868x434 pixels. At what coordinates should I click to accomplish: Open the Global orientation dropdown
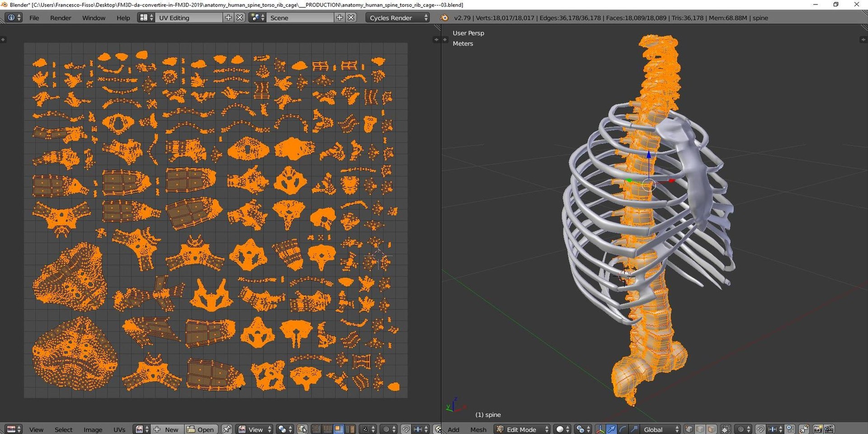tap(660, 429)
